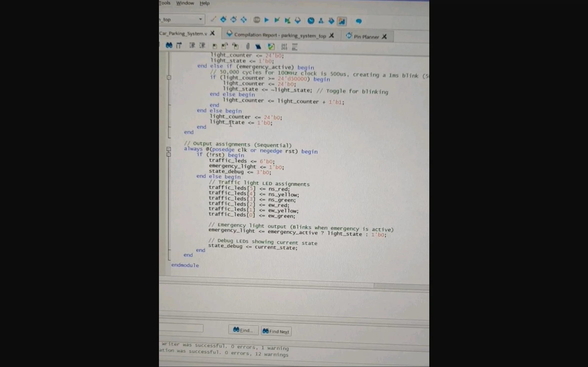Run Analysis & Elaboration icon
This screenshot has width=588, height=367.
point(277,20)
